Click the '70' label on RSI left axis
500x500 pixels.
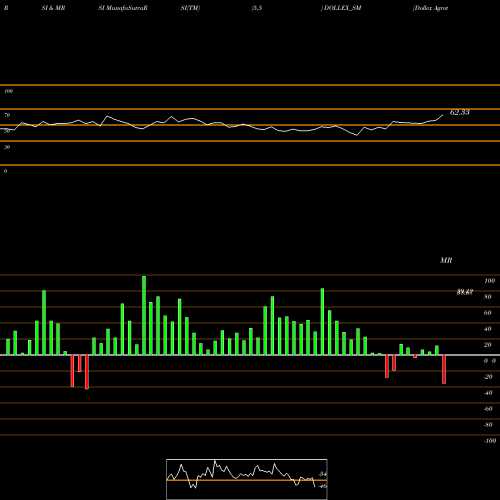pyautogui.click(x=7, y=115)
